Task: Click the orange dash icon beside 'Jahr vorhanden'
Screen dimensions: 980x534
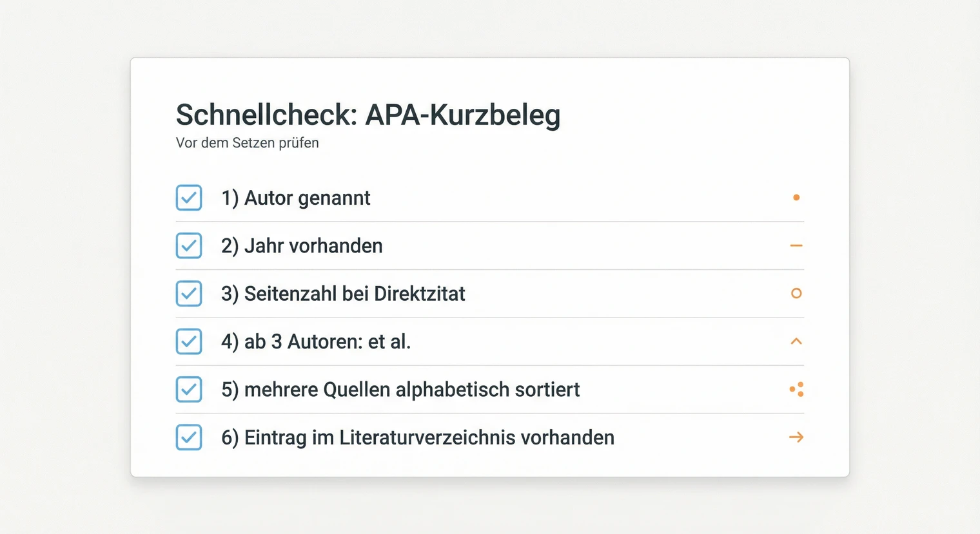Action: coord(796,245)
